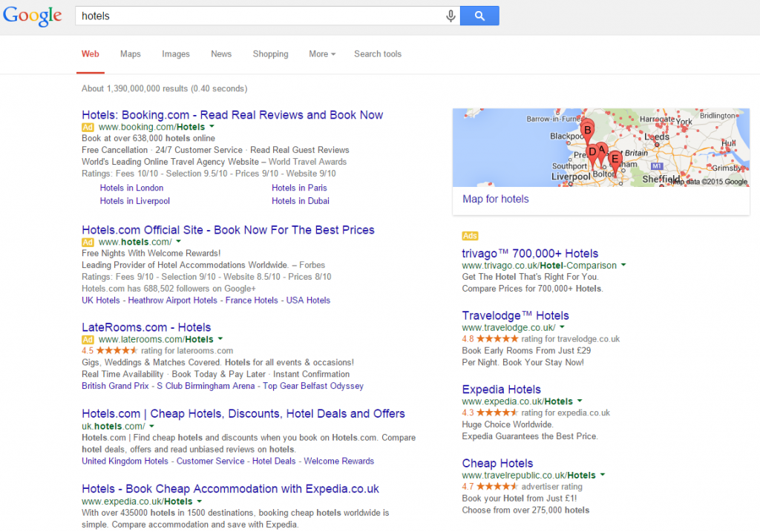
Task: Open the Travelodge Hotels ad link
Action: 515,315
